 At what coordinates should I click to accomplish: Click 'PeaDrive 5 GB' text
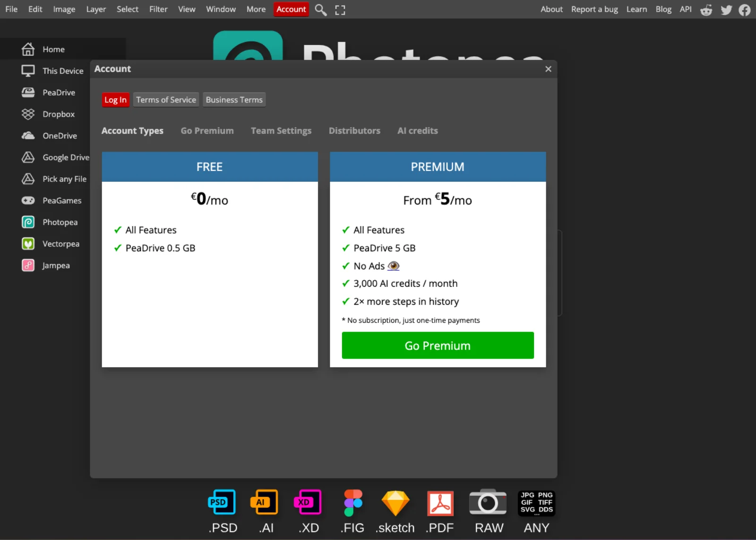click(385, 248)
